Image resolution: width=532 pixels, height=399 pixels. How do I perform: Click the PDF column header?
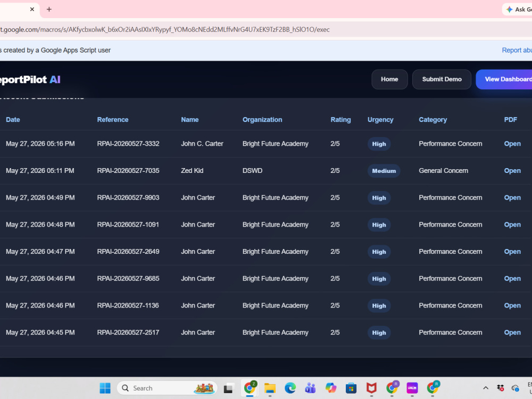click(511, 119)
